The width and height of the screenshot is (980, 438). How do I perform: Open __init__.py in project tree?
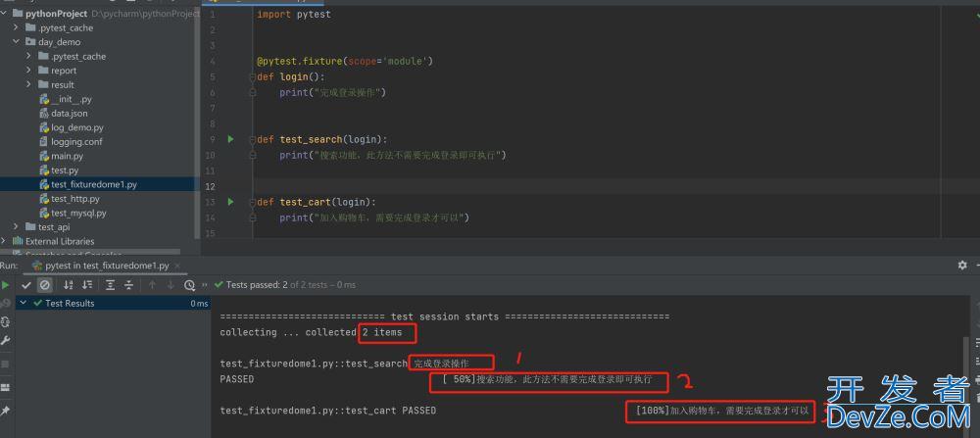pos(72,99)
